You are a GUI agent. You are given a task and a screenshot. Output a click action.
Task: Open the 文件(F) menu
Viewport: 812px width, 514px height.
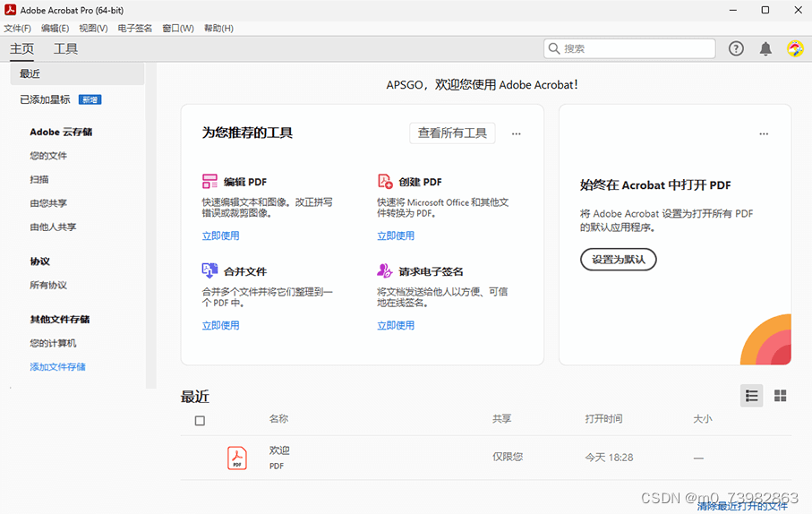pos(18,29)
